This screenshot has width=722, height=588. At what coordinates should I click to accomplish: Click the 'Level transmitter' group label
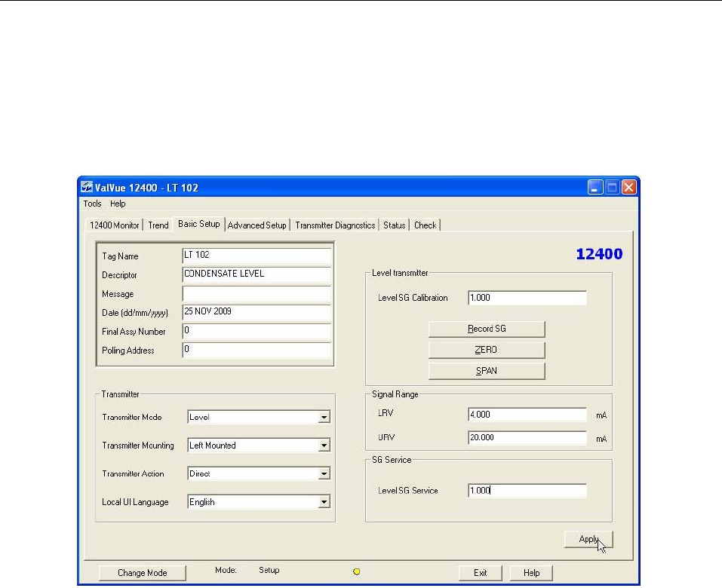tap(400, 273)
